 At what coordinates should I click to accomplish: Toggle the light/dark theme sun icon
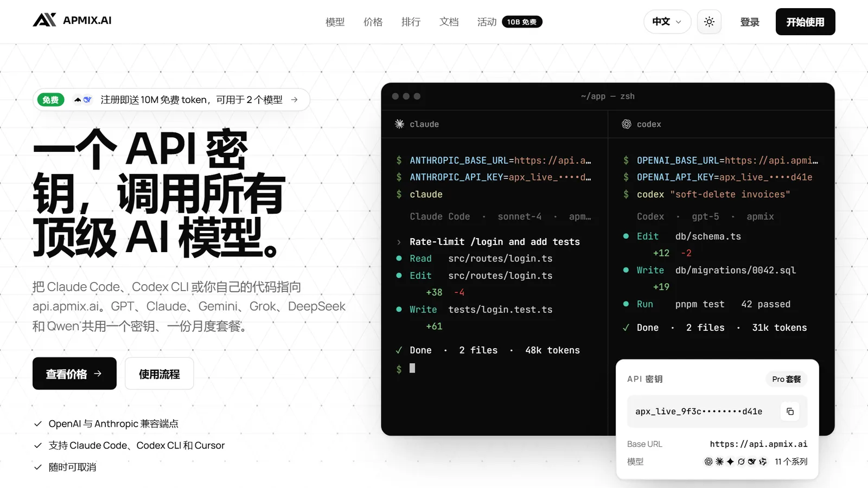point(709,22)
